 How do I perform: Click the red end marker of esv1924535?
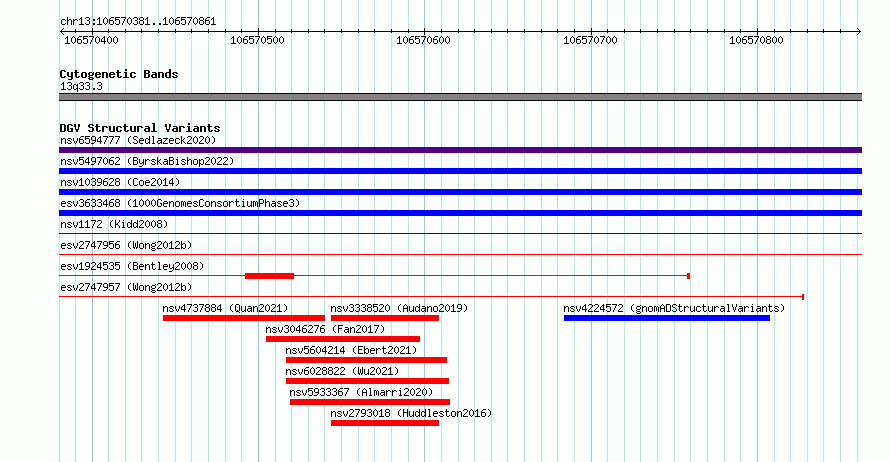pos(689,276)
